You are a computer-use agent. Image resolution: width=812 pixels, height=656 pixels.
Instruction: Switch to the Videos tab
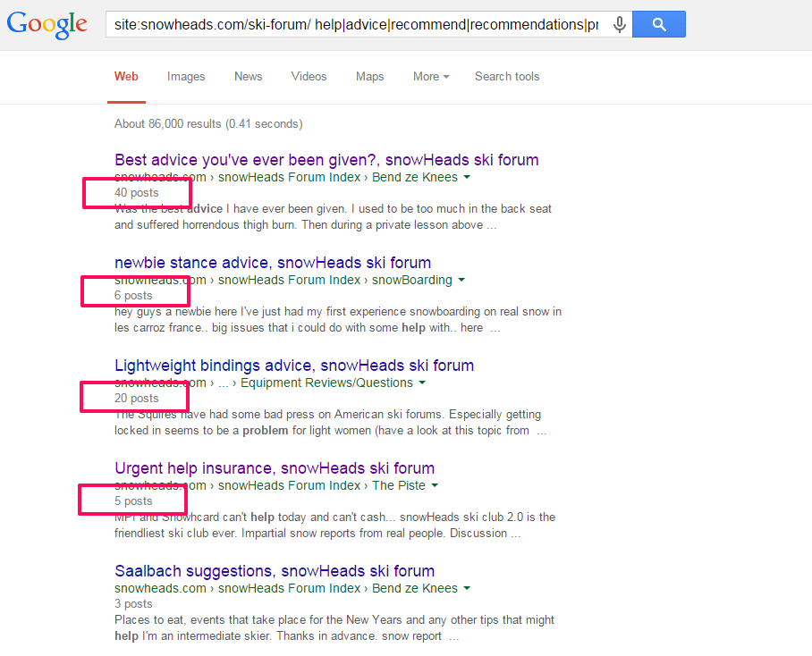point(309,77)
